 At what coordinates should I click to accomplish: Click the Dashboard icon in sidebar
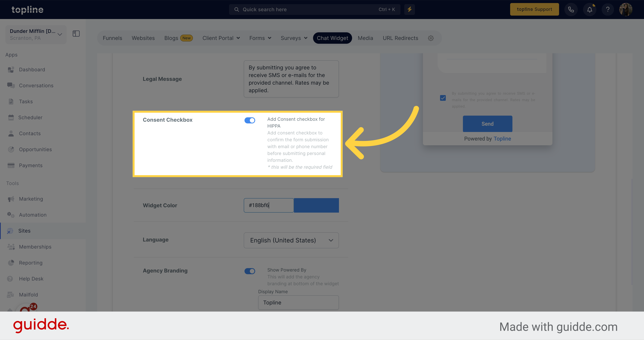11,69
